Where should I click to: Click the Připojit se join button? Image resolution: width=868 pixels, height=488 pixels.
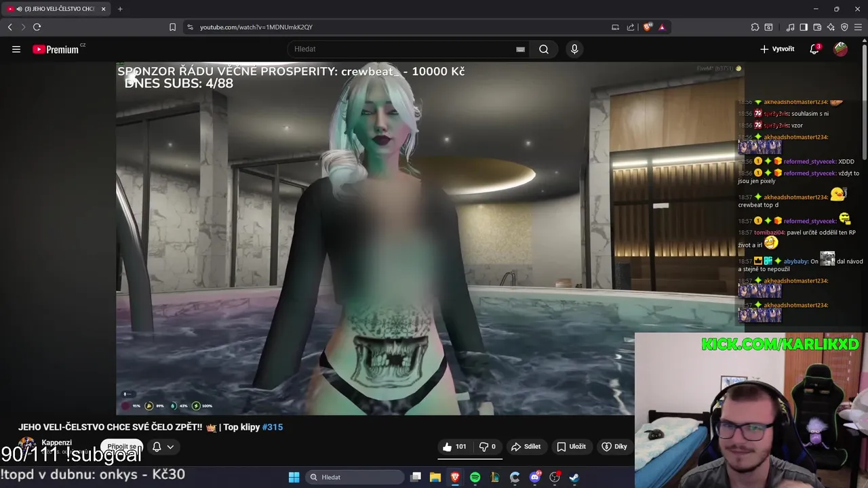(122, 447)
